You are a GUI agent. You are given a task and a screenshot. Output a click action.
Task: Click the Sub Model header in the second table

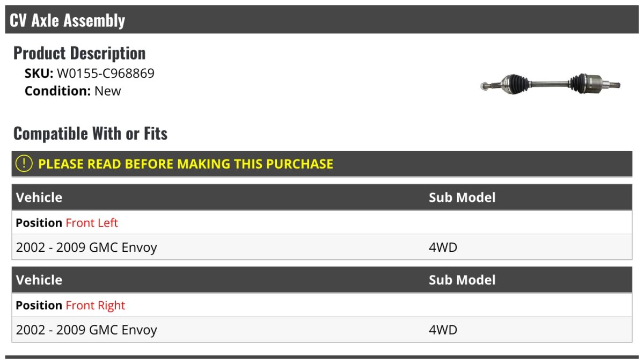point(462,280)
